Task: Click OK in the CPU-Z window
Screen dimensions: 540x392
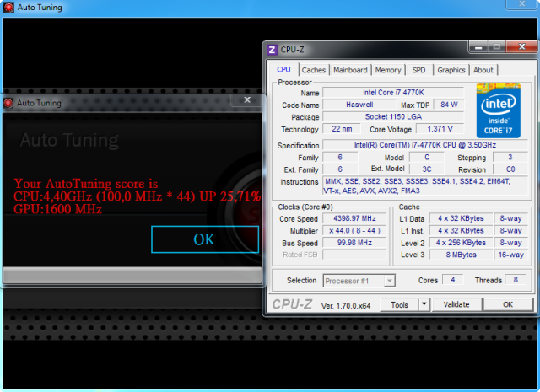Action: tap(508, 304)
